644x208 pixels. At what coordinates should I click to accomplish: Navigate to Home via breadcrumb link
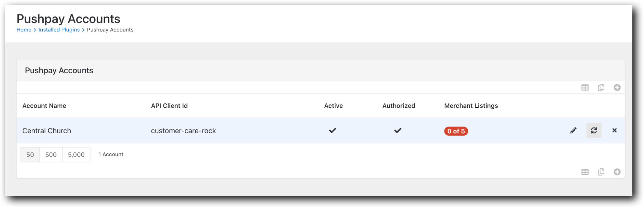(x=24, y=30)
